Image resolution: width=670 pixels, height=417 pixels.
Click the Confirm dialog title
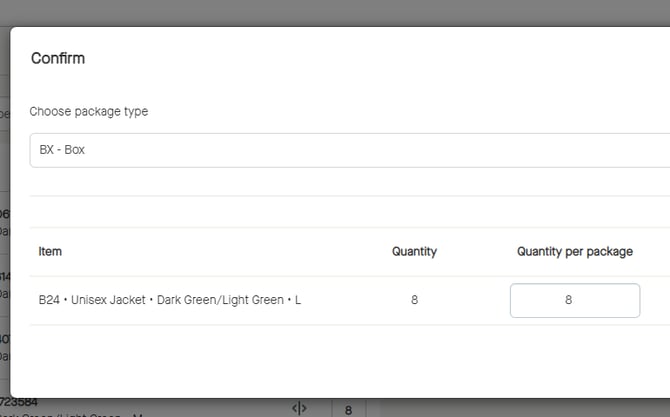pyautogui.click(x=58, y=58)
